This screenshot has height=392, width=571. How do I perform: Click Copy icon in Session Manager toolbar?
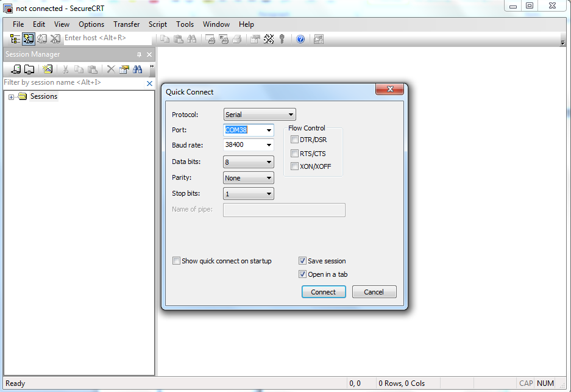point(79,69)
